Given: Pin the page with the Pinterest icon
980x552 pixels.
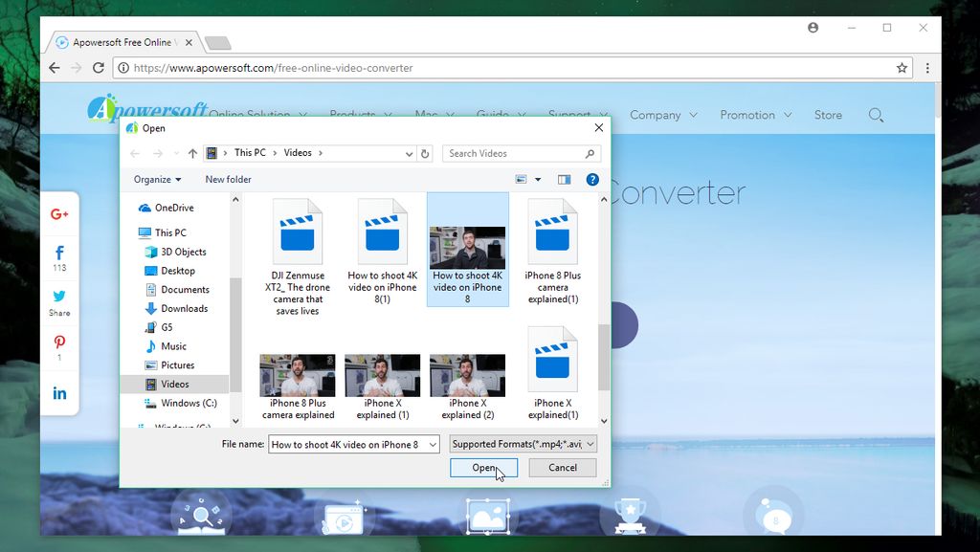Looking at the screenshot, I should 59,341.
